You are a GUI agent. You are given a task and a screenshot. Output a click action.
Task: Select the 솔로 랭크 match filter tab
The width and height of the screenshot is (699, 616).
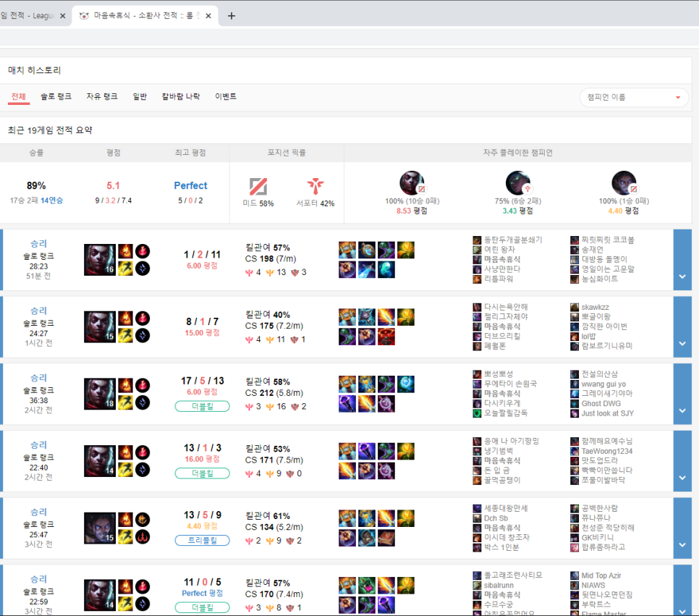(x=56, y=96)
